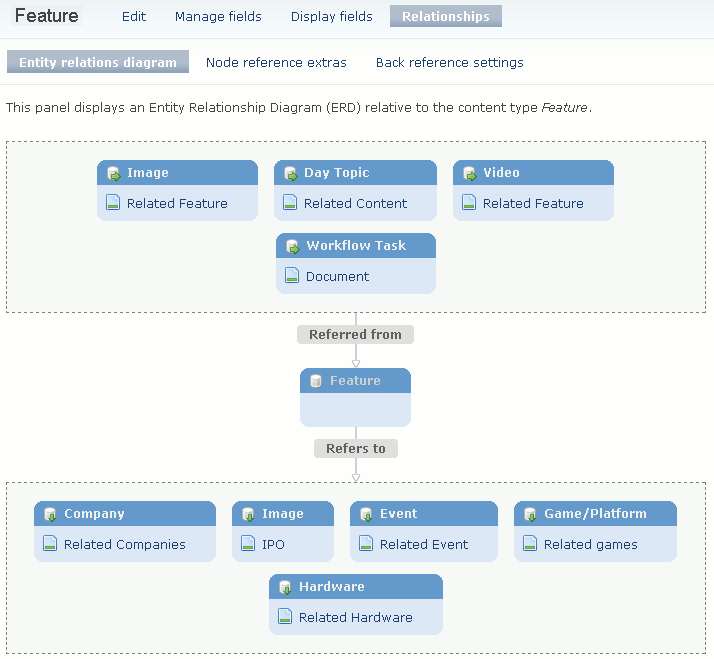The image size is (714, 659).
Task: Click the Feature entity database icon
Action: [316, 381]
